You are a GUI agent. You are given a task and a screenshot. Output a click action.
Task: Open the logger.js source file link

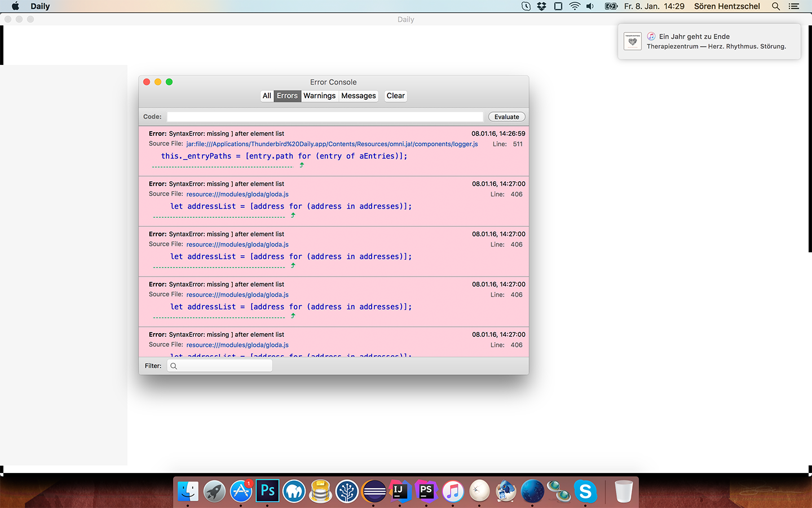(332, 144)
